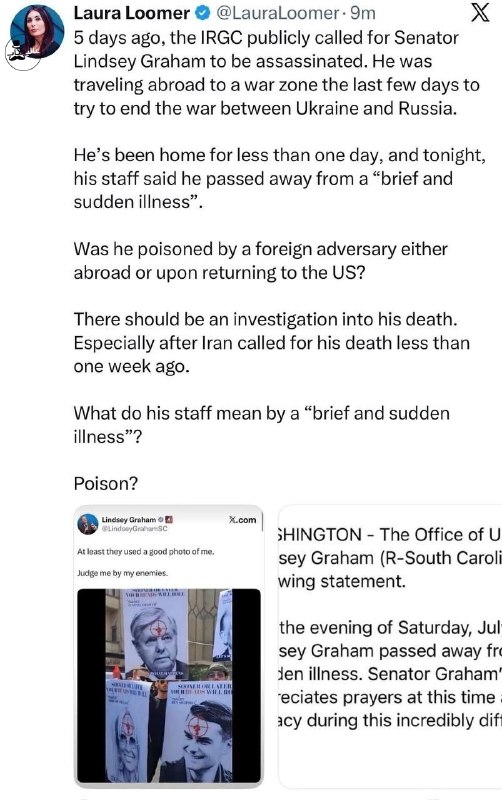
Task: Open the Lindsey Graham tweet screenshot image
Action: [x=169, y=646]
